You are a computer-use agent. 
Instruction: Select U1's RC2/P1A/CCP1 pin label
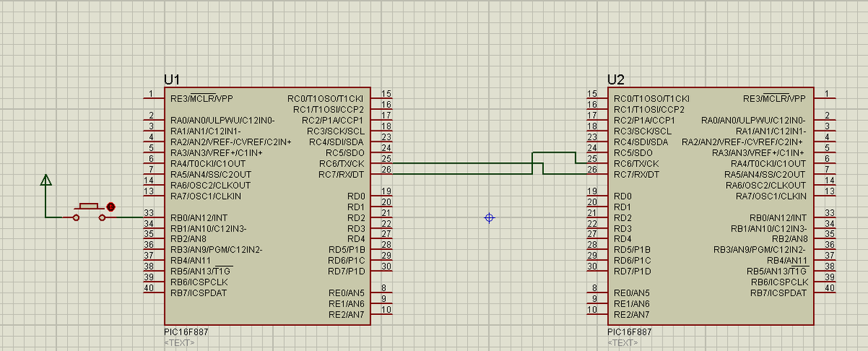click(x=333, y=120)
